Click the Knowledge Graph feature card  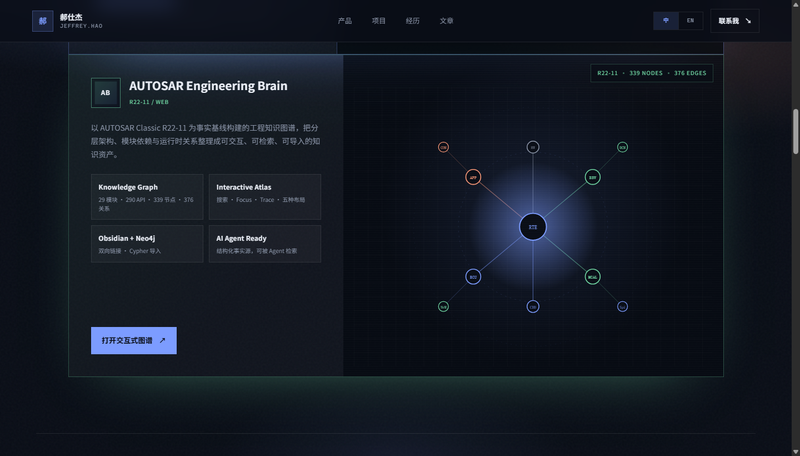pyautogui.click(x=147, y=197)
